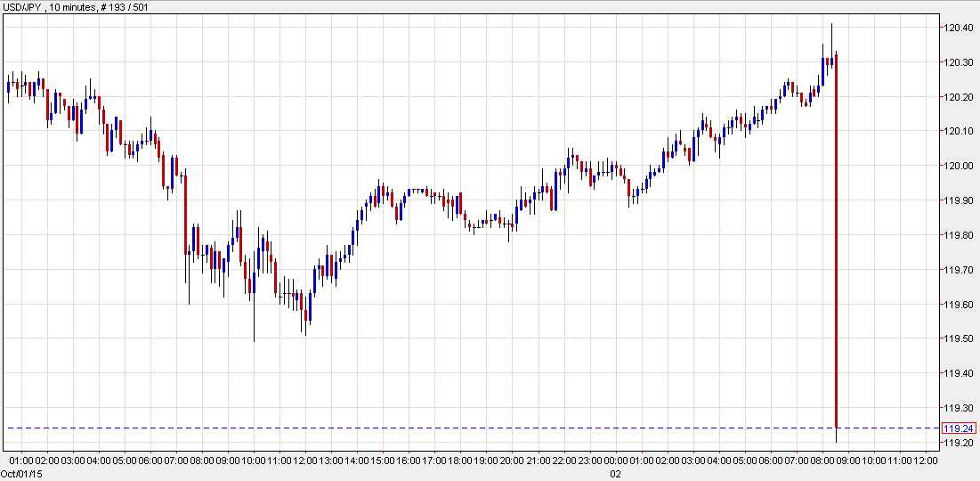This screenshot has height=481, width=980.
Task: Click the 120.20 price axis label
Action: 960,97
